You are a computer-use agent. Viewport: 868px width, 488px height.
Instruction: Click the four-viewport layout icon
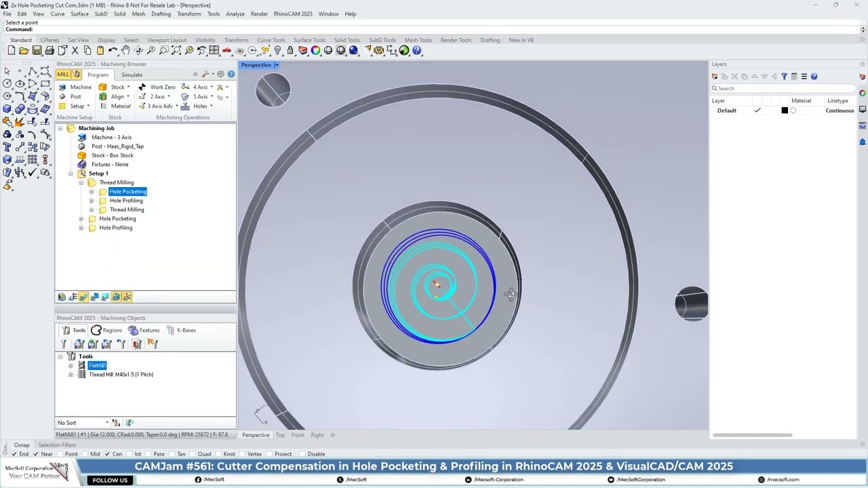(214, 51)
